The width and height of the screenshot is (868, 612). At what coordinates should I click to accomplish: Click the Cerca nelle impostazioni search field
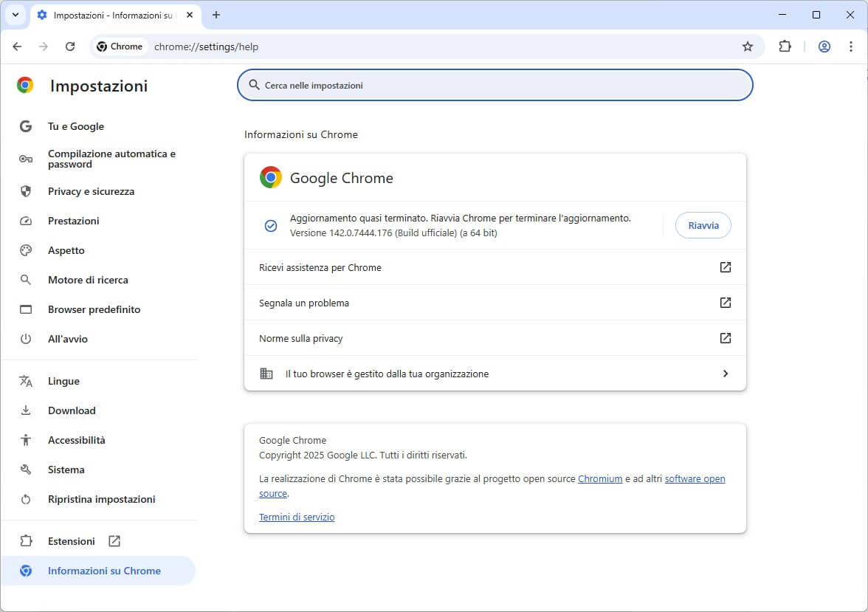click(x=495, y=85)
